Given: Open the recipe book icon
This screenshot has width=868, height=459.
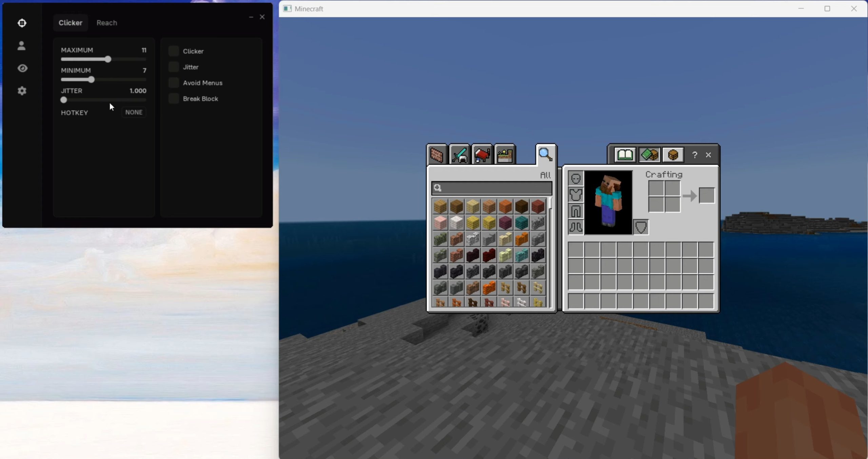Looking at the screenshot, I should coord(625,155).
